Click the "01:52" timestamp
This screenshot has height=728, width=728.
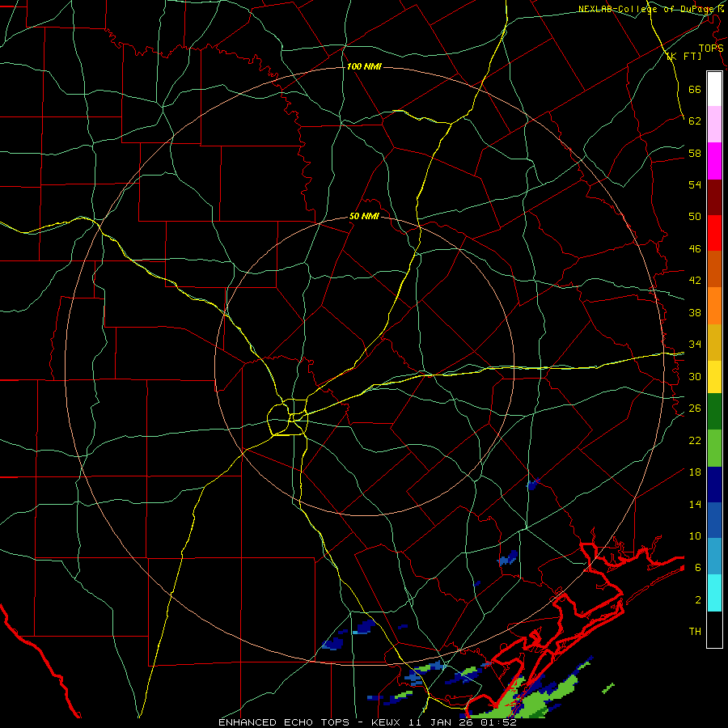point(498,722)
